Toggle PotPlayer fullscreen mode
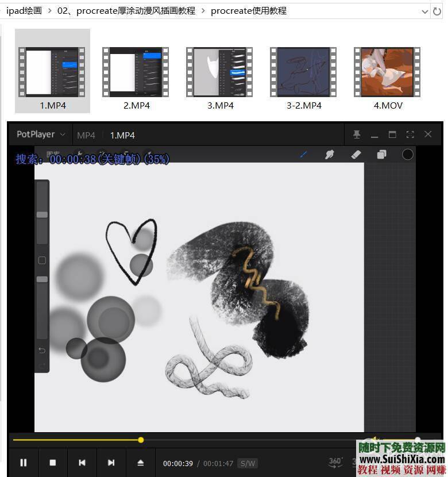 (410, 134)
